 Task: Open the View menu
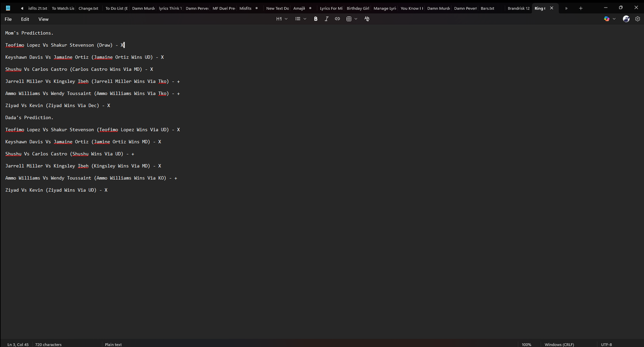(x=43, y=19)
